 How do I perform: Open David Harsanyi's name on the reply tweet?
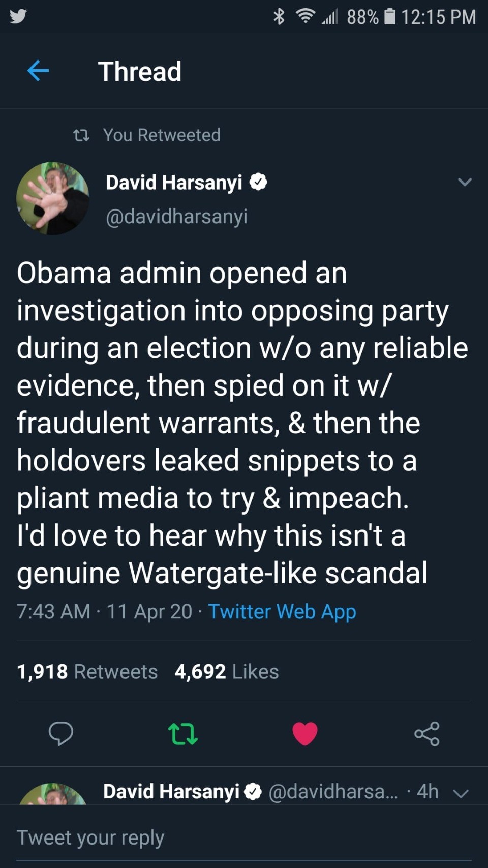(x=171, y=791)
